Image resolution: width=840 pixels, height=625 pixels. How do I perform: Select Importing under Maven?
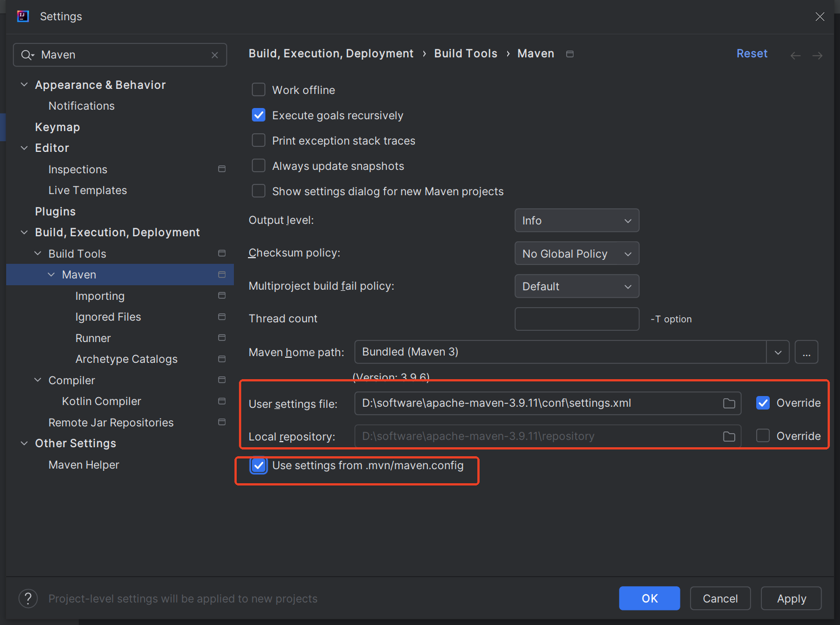(x=100, y=296)
